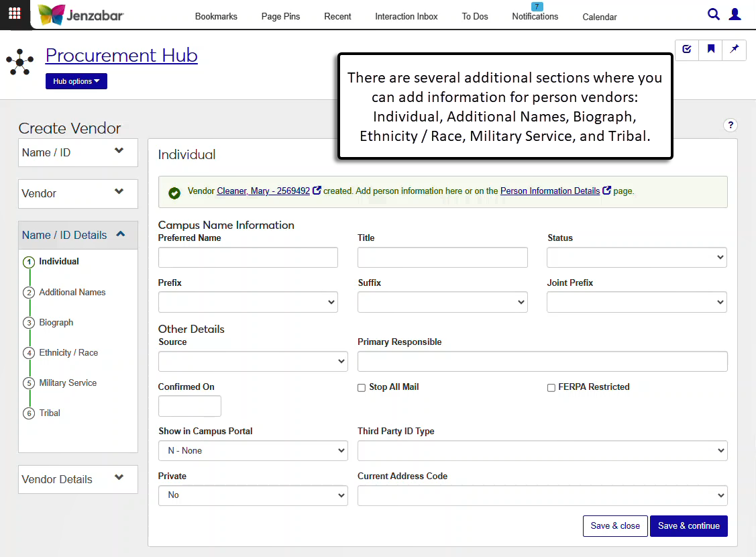Viewport: 756px width, 557px height.
Task: Open the Show in Campus Portal dropdown
Action: pos(253,450)
